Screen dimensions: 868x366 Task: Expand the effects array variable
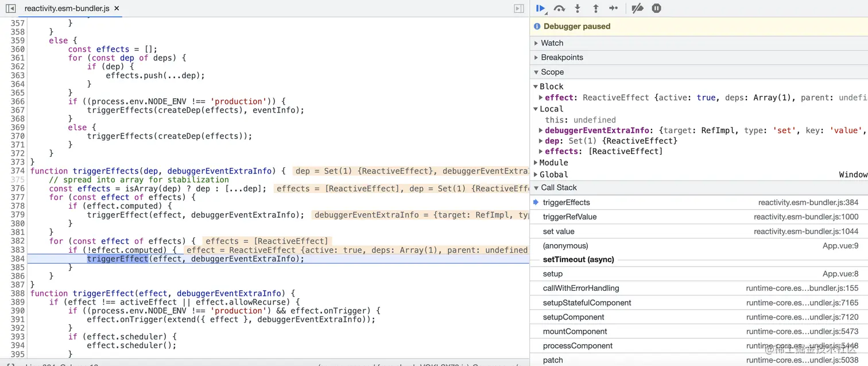pos(541,152)
